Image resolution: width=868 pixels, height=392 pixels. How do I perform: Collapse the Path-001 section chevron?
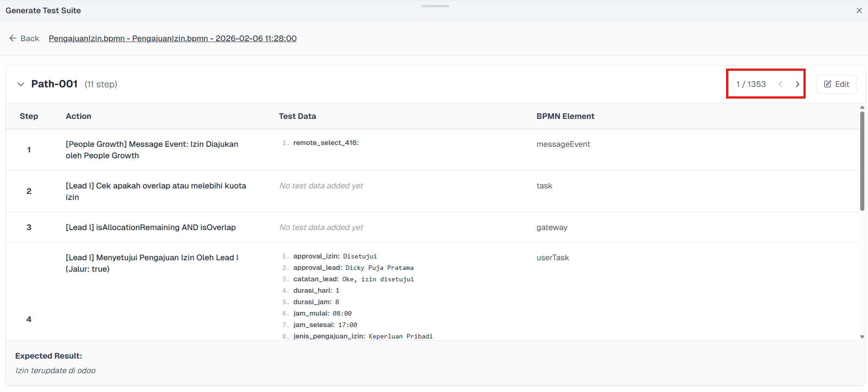(x=21, y=84)
